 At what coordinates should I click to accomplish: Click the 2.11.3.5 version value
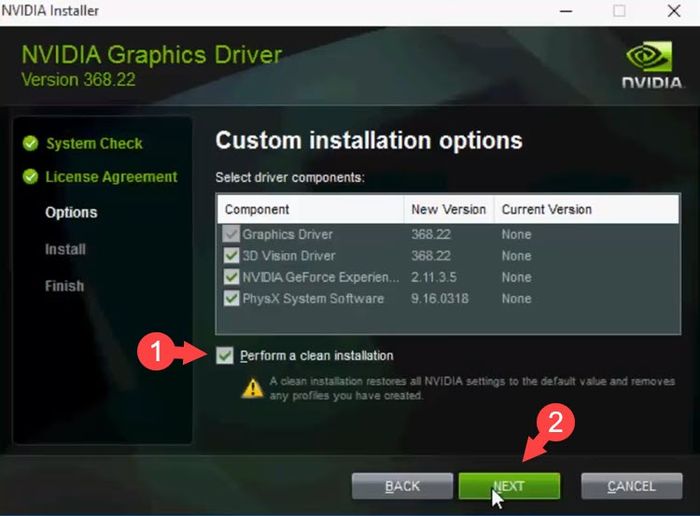[x=433, y=277]
